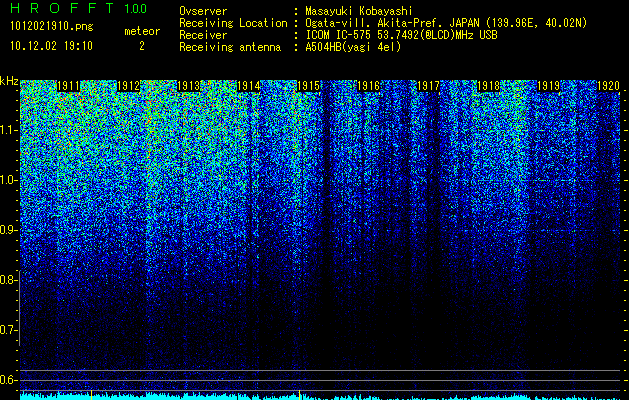Click the meteor count label
This screenshot has height=400, width=629.
[142, 31]
